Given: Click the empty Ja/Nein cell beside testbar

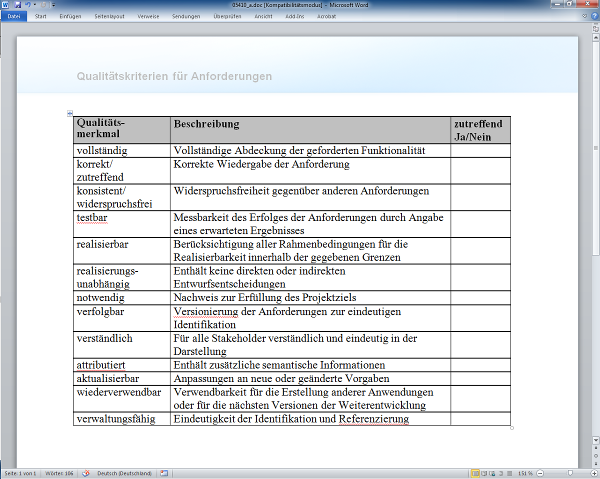Looking at the screenshot, I should (480, 223).
